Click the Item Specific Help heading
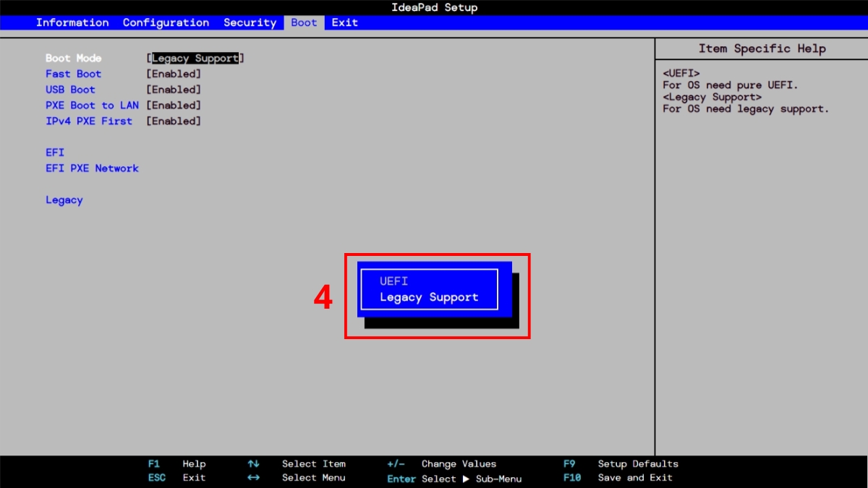868x488 pixels. coord(762,48)
